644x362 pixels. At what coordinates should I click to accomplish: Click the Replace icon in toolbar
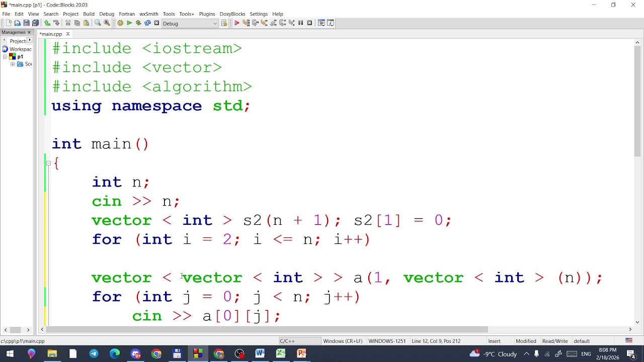tap(107, 23)
